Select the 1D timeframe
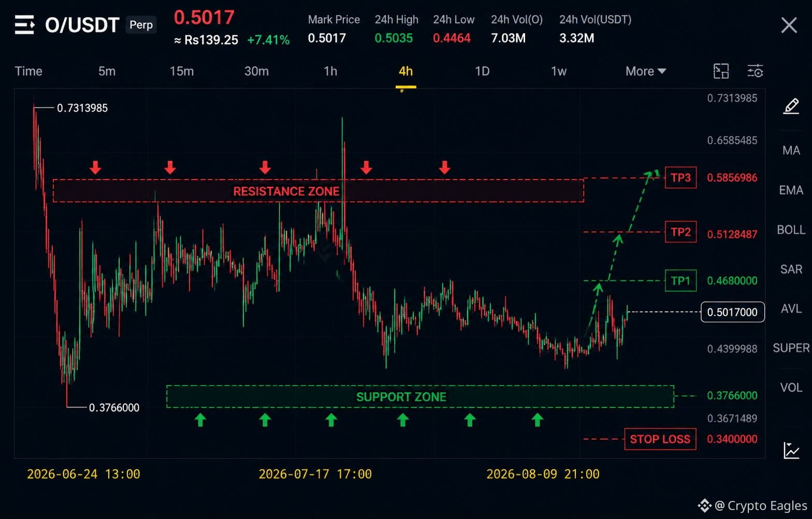Screen dimensions: 812x519 [x=482, y=71]
